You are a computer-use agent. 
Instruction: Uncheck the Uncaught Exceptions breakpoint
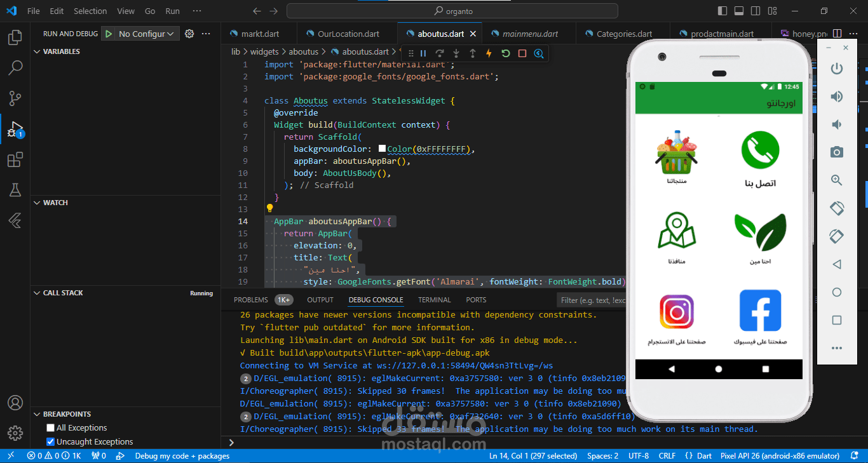[x=51, y=442]
